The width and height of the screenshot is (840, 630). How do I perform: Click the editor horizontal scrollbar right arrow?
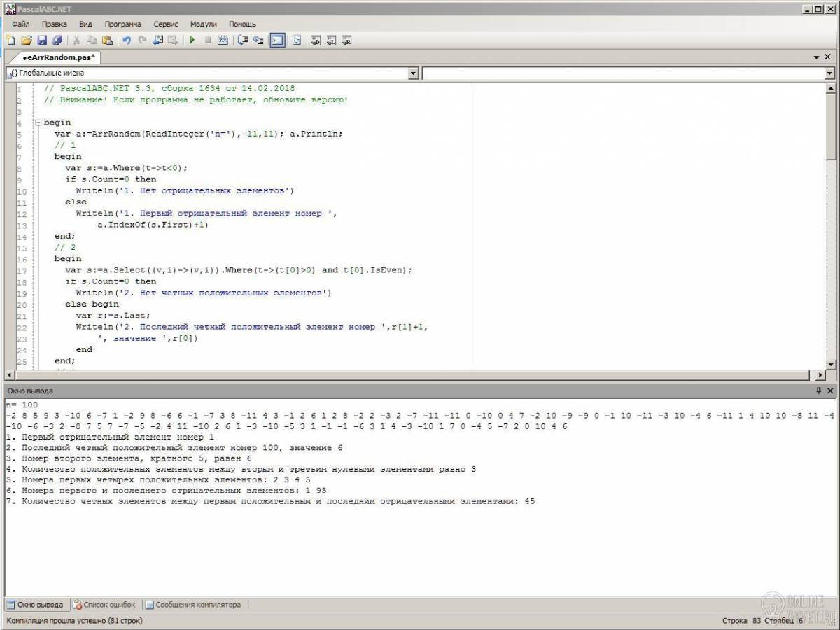click(x=821, y=375)
